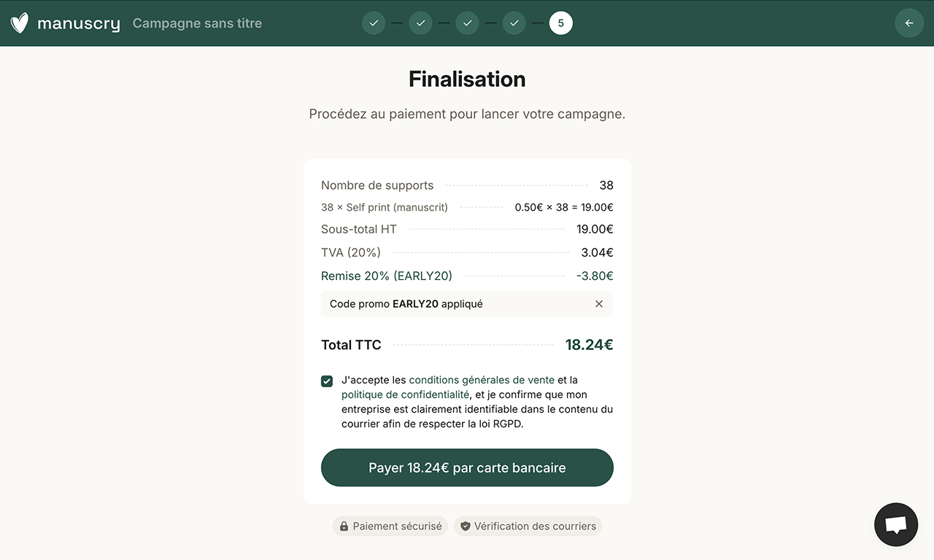Viewport: 934px width, 560px height.
Task: Uncheck the terms acceptance checkbox
Action: [x=326, y=381]
